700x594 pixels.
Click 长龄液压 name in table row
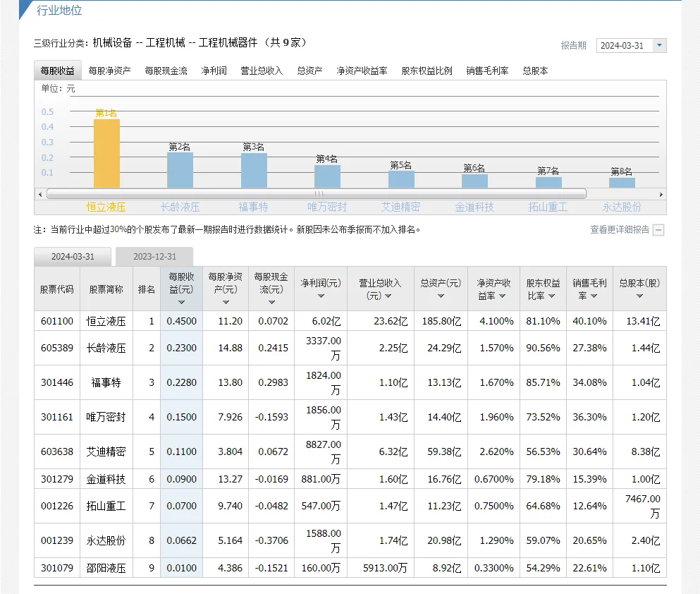point(106,348)
